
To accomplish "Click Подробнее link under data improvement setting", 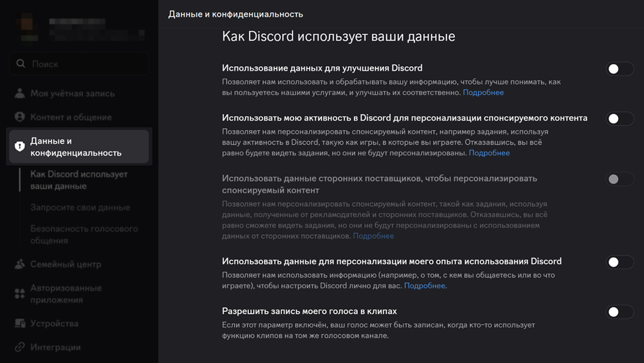I will pyautogui.click(x=483, y=92).
